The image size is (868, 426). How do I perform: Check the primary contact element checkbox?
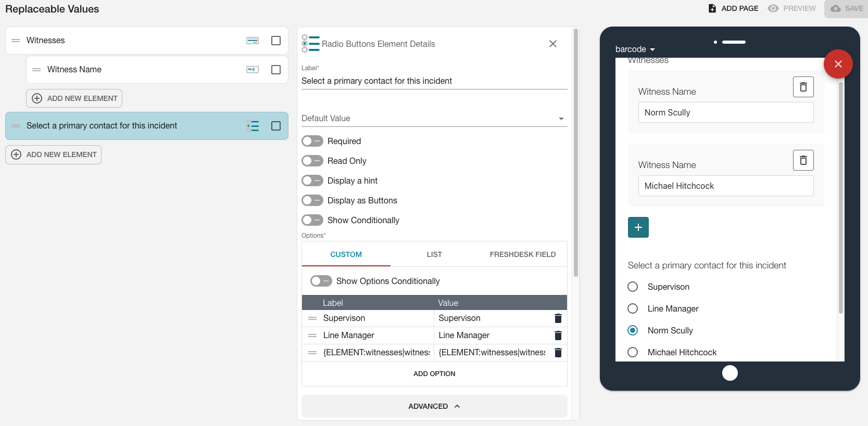point(276,126)
